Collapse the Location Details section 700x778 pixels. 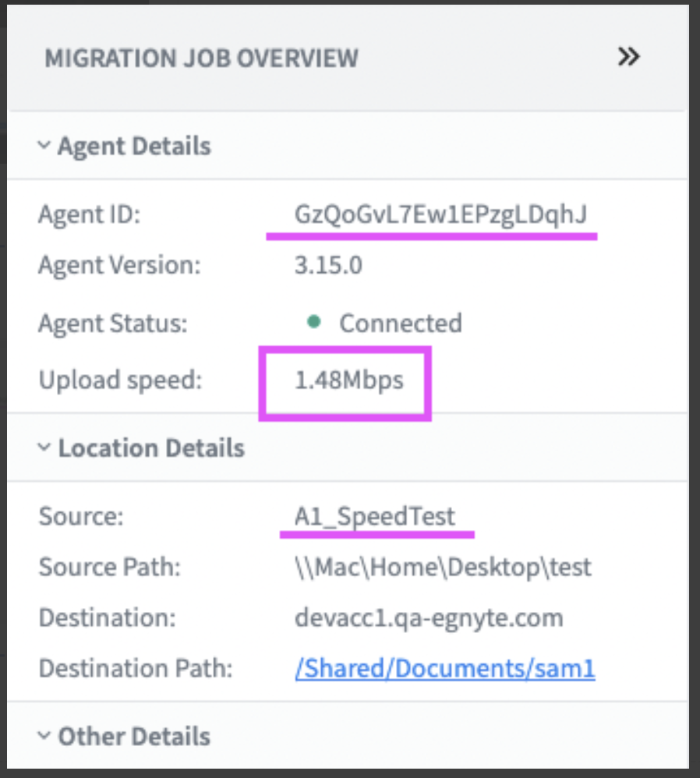[x=44, y=447]
